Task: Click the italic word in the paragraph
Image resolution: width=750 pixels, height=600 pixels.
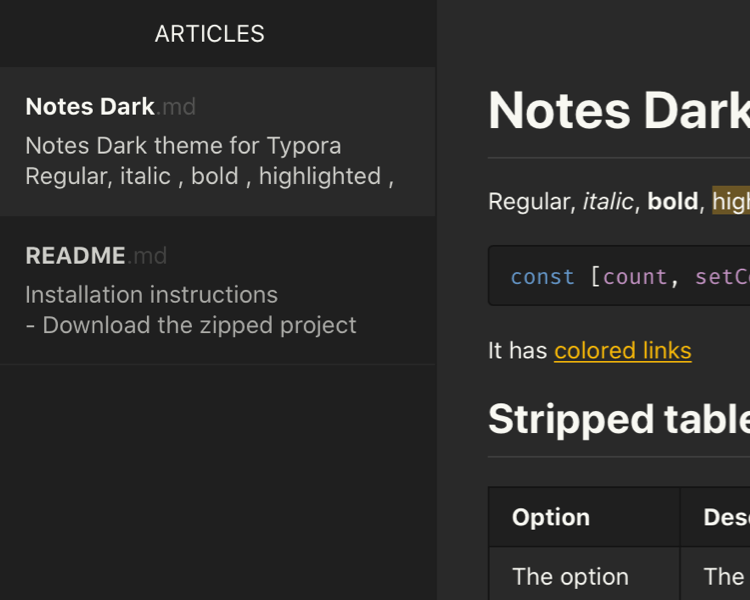Action: click(607, 202)
